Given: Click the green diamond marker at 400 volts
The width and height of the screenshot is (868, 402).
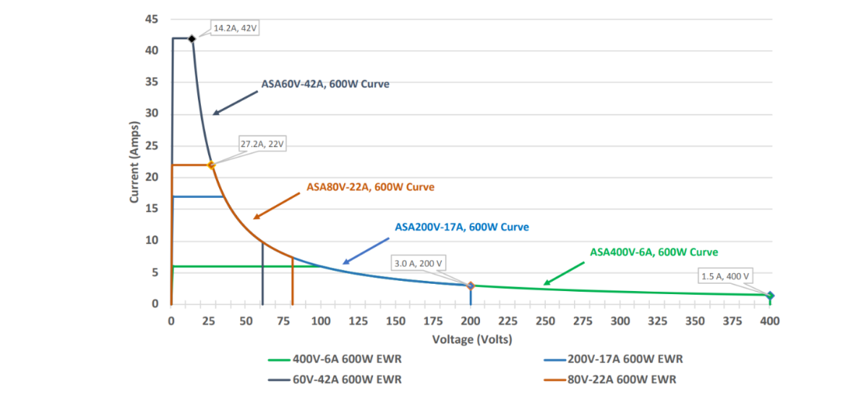Looking at the screenshot, I should pyautogui.click(x=770, y=295).
